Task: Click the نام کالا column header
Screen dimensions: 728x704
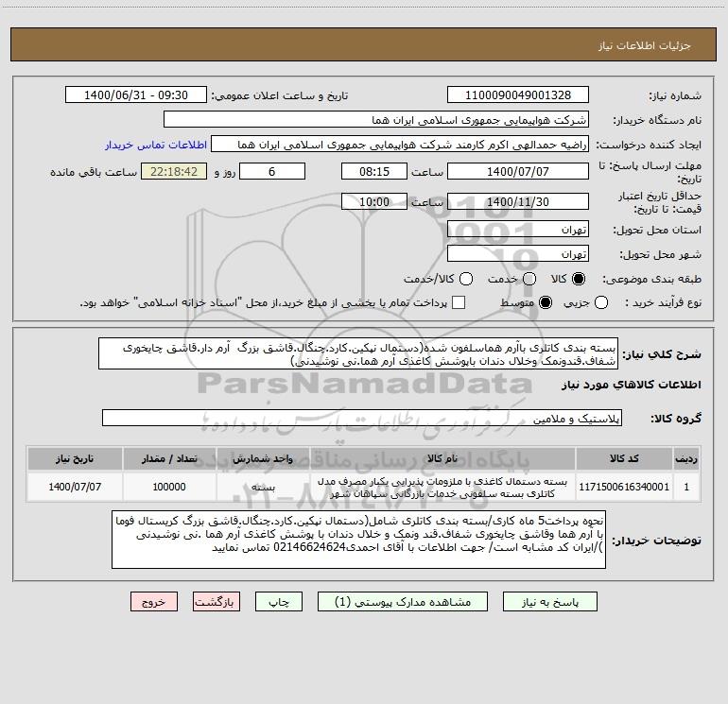Action: (x=442, y=458)
